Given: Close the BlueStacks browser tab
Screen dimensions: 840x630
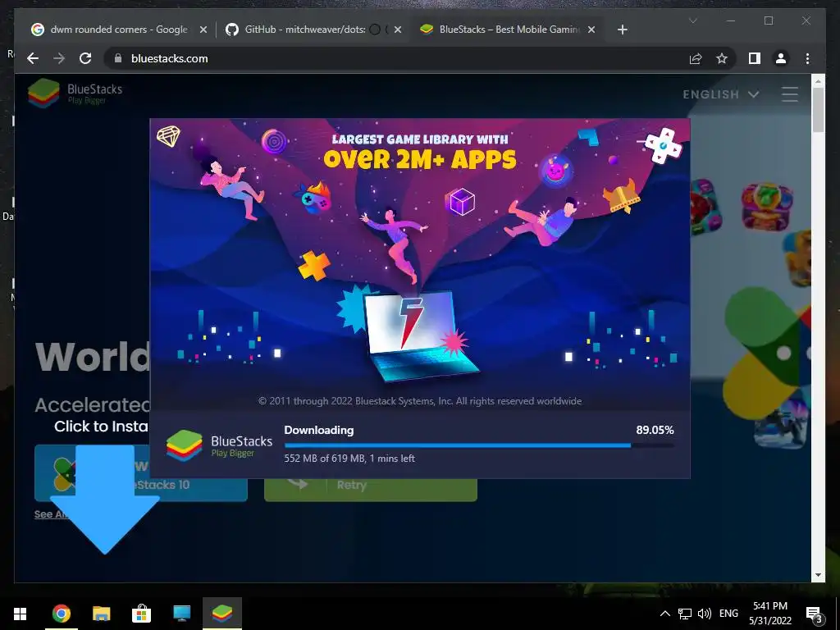Looking at the screenshot, I should point(591,30).
